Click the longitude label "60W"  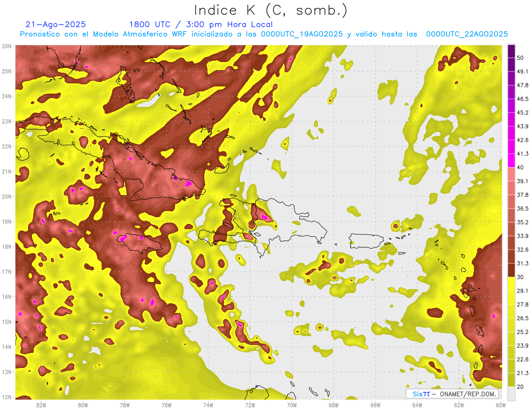point(501,405)
